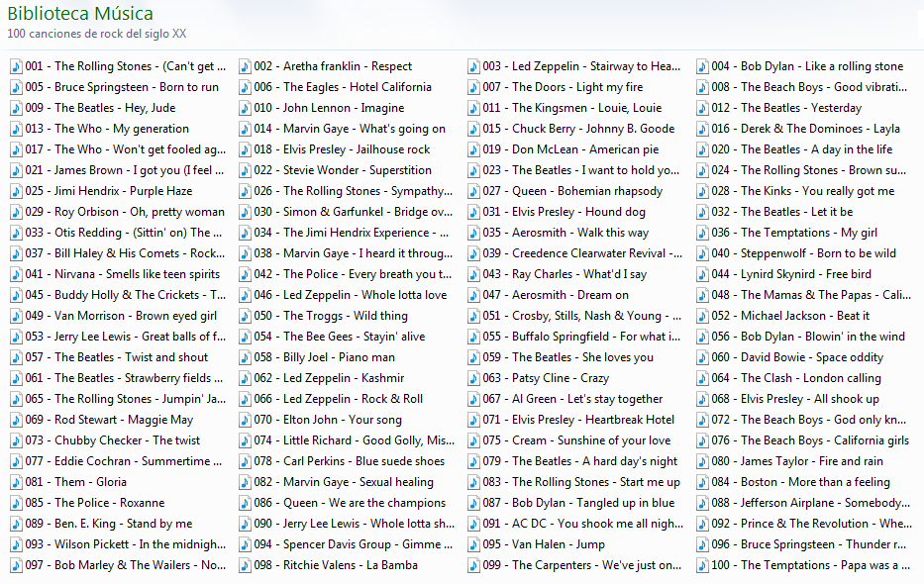Select the icon for 089 Ben. E. King - Stand by me
Image resolution: width=924 pixels, height=584 pixels.
pos(17,524)
